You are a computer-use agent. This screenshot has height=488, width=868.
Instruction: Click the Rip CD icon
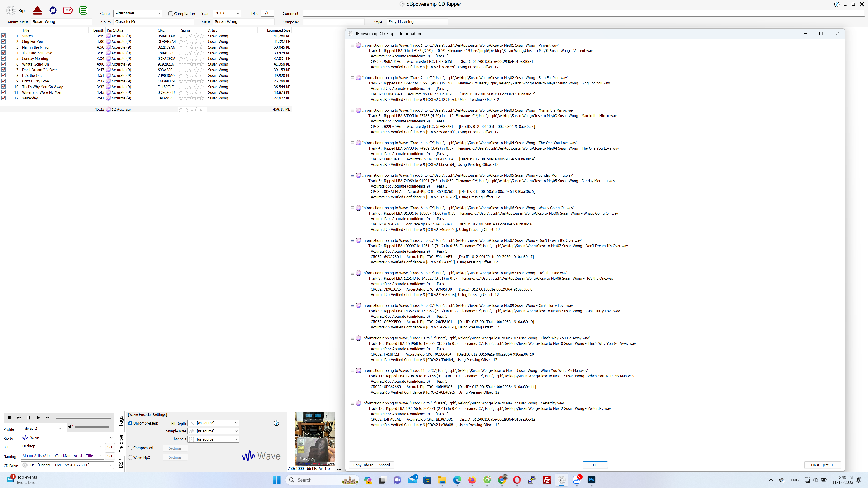click(x=12, y=10)
